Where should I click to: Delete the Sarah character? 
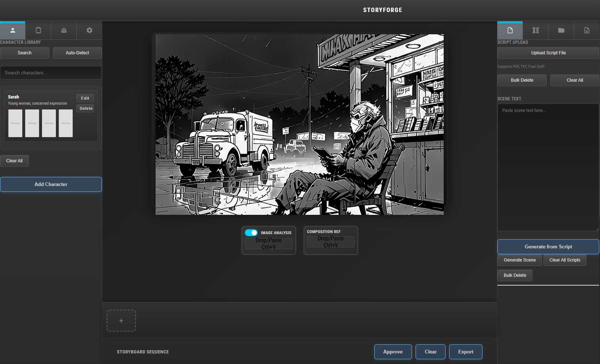pyautogui.click(x=86, y=108)
